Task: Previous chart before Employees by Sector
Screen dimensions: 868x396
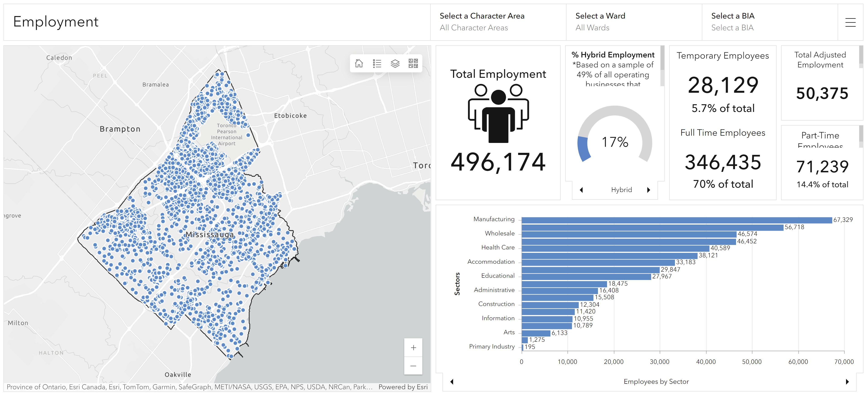Action: [x=452, y=382]
